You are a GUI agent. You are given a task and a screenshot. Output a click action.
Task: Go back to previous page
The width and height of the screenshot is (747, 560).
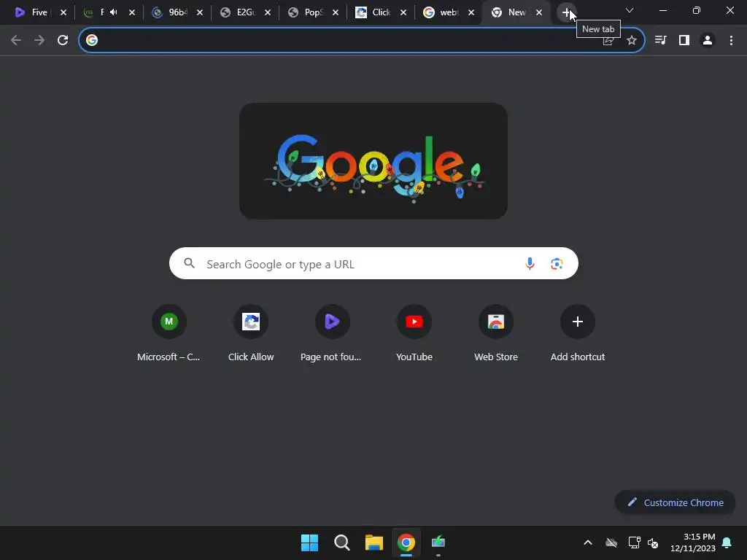pyautogui.click(x=16, y=41)
